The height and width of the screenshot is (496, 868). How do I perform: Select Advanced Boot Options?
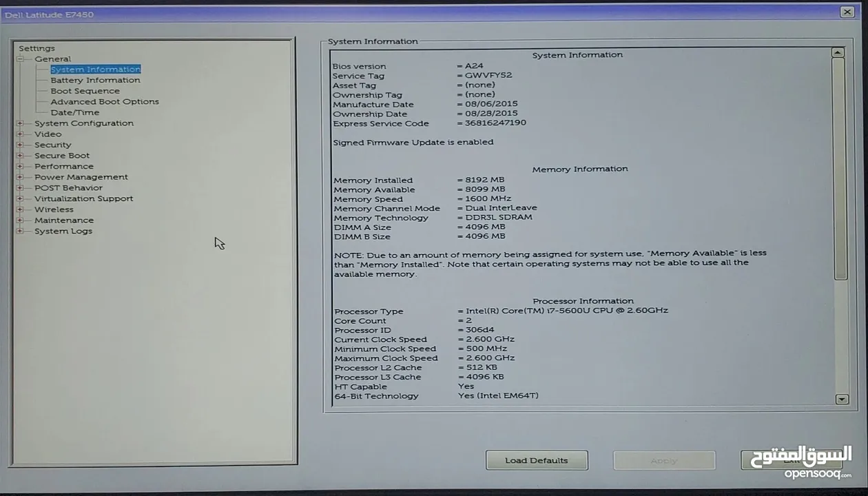(104, 102)
